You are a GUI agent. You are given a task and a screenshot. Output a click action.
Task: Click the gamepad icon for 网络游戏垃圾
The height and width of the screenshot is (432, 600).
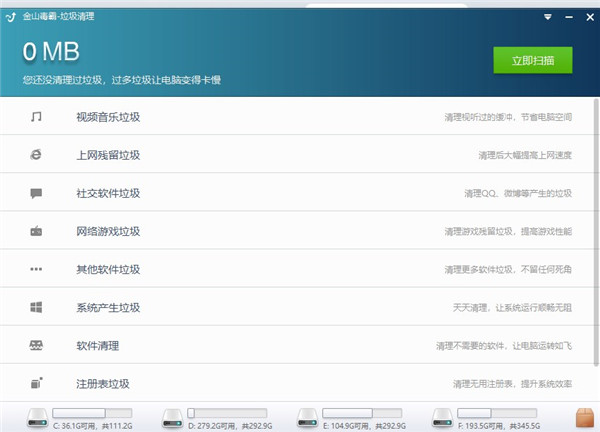36,231
